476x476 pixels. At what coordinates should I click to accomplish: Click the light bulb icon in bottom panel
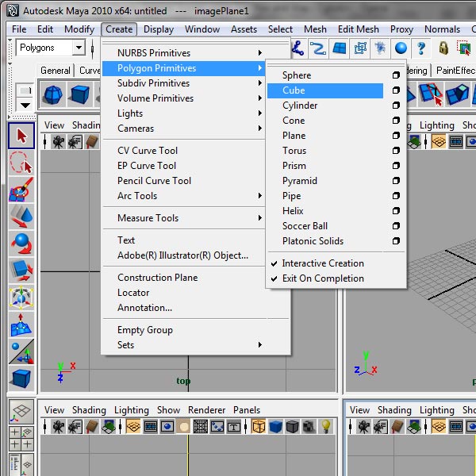click(x=326, y=427)
